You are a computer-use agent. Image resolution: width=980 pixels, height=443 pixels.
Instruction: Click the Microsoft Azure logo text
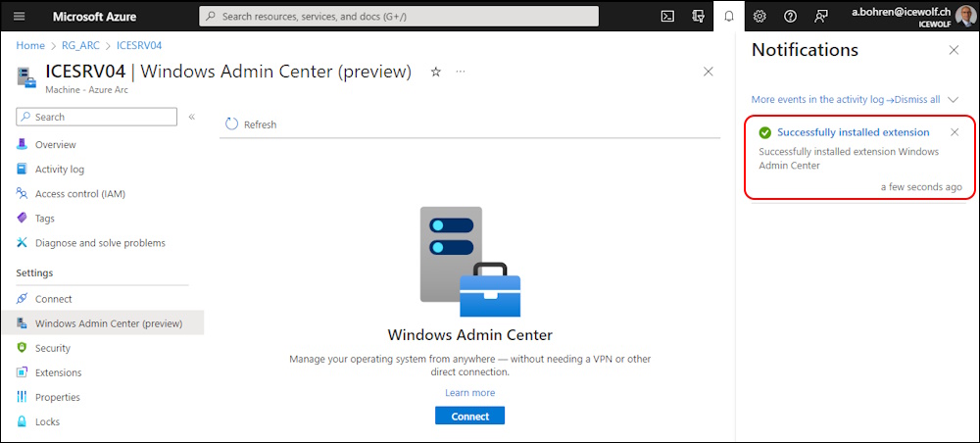94,17
